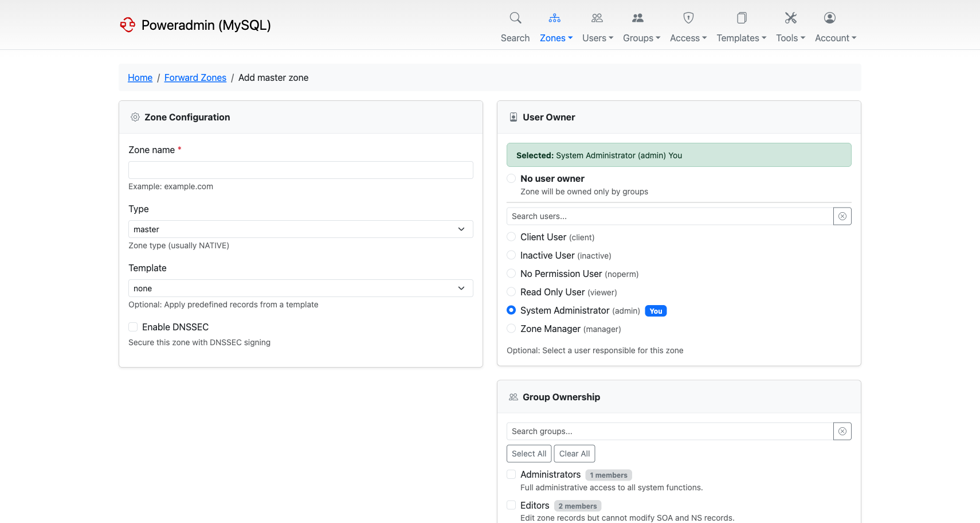Choose the No user owner option

511,178
